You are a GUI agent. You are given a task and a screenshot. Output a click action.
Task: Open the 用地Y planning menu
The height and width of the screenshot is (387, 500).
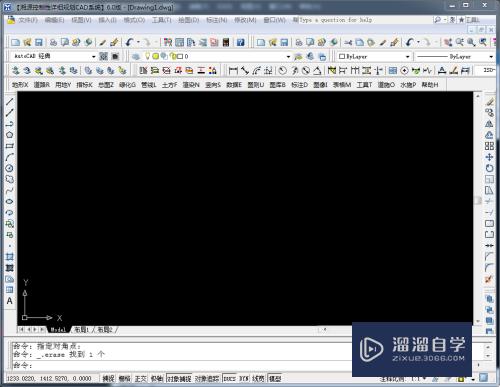(63, 85)
